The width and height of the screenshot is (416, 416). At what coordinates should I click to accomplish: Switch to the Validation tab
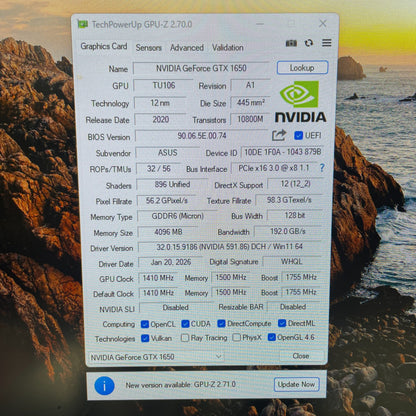click(x=228, y=48)
